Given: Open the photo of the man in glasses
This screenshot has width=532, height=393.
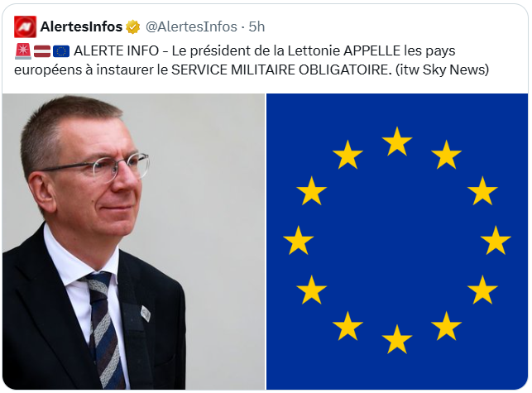Looking at the screenshot, I should (x=133, y=242).
